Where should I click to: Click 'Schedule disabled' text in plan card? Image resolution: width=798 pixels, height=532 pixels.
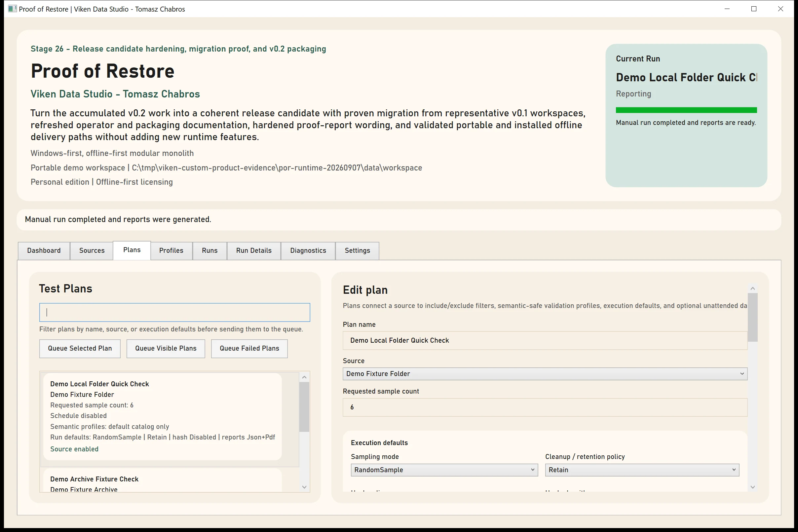(78, 416)
